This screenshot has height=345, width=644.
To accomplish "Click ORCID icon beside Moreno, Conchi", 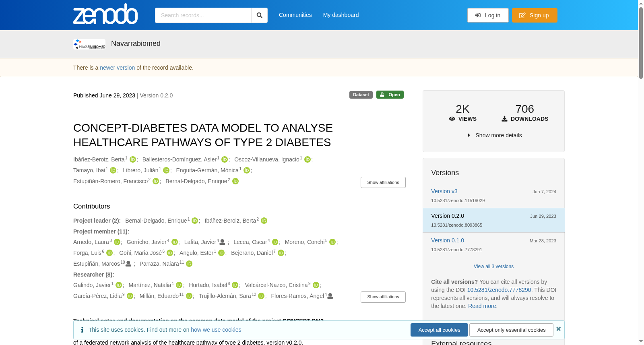I will (332, 242).
